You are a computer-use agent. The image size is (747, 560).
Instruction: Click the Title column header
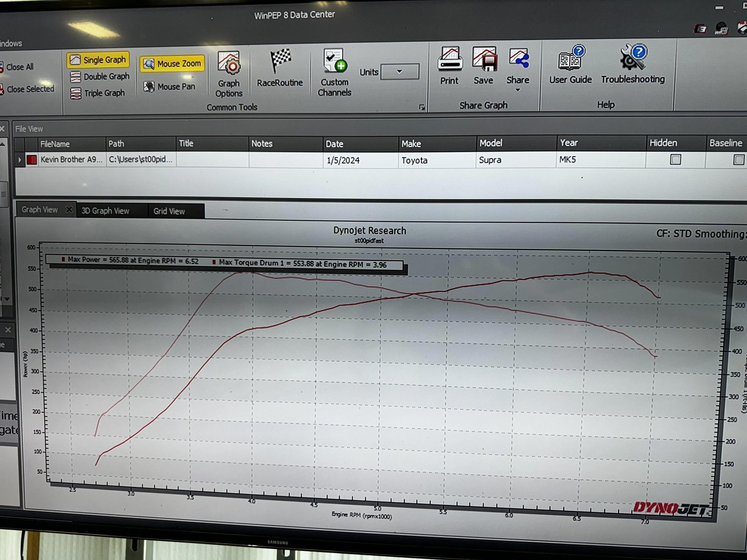click(212, 143)
